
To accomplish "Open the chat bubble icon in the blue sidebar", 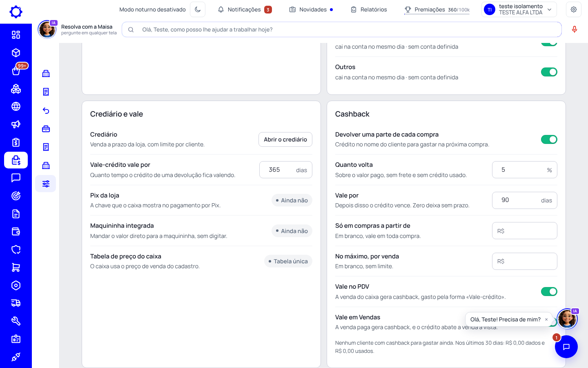I will point(16,178).
